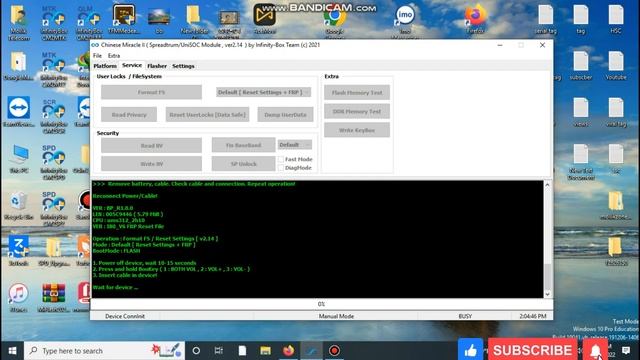Open the Extra menu
Screen dimensions: 640x360
(114, 56)
